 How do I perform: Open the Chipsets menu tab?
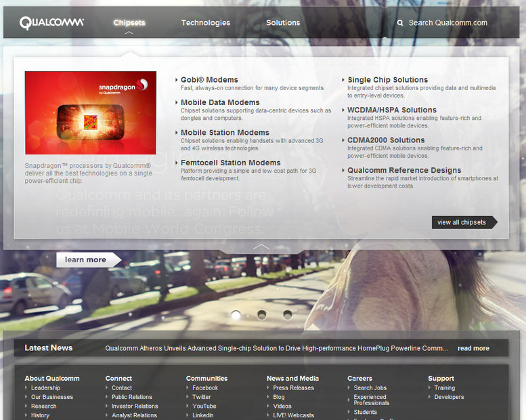(x=129, y=23)
